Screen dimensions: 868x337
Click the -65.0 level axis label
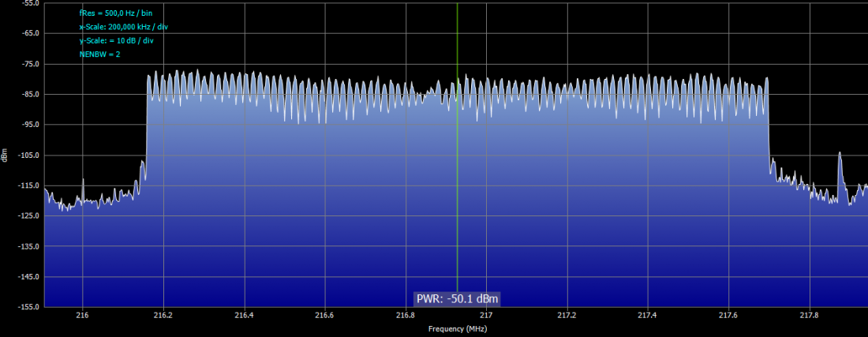31,33
